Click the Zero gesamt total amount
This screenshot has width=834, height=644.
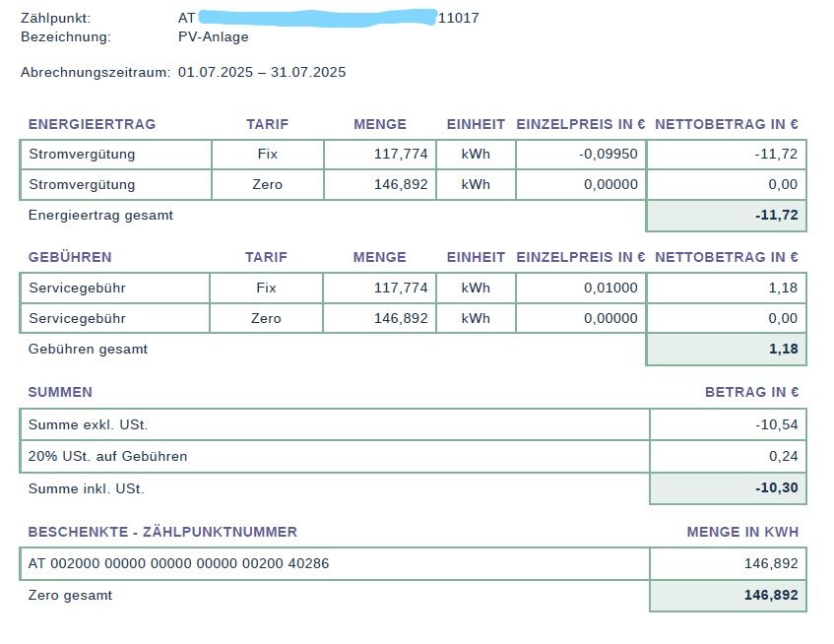click(772, 596)
